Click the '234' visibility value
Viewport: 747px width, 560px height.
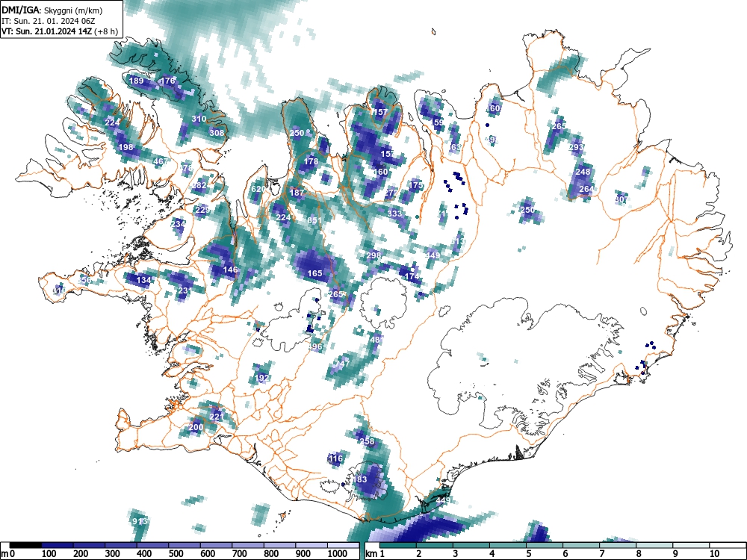[x=179, y=224]
